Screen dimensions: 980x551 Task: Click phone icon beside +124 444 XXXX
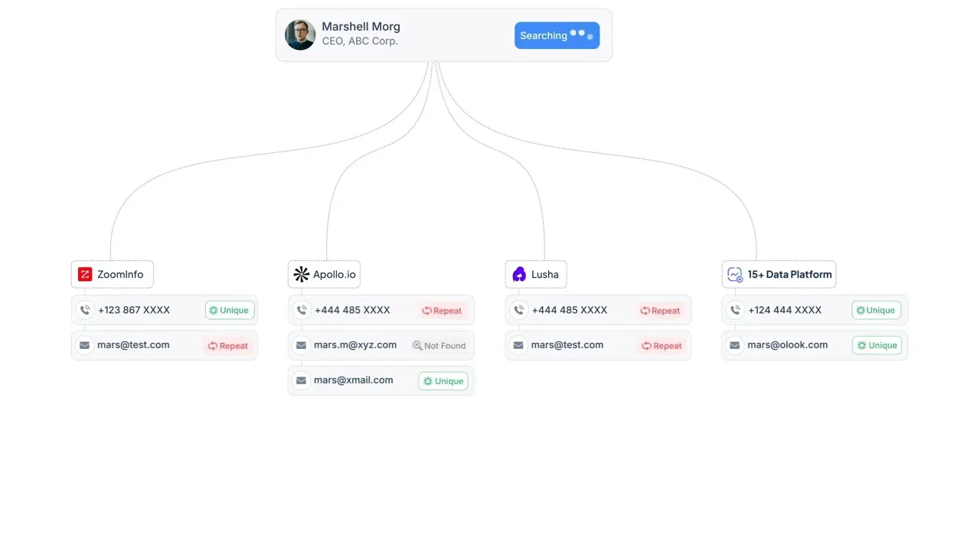(735, 310)
